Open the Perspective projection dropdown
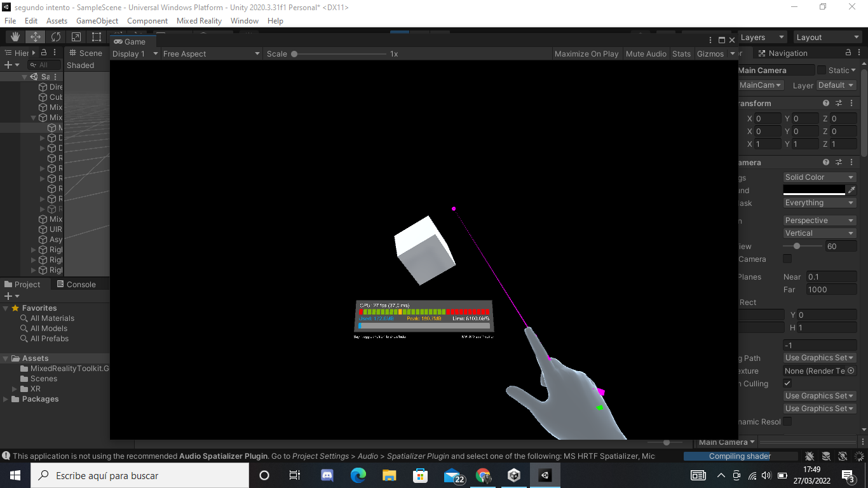868x488 pixels. (x=820, y=220)
